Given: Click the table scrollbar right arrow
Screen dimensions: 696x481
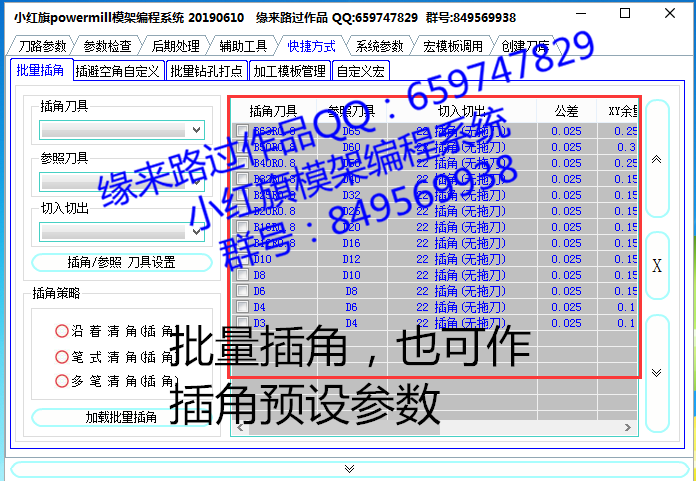Looking at the screenshot, I should [x=628, y=428].
